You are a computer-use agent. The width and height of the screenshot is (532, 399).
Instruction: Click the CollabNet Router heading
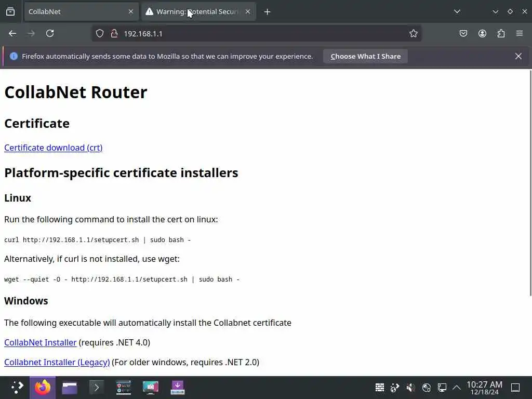[x=76, y=92]
